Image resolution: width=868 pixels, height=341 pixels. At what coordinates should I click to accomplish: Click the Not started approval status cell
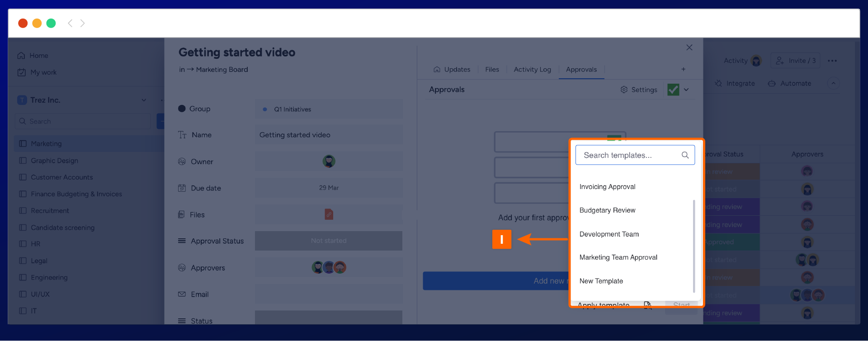coord(328,241)
